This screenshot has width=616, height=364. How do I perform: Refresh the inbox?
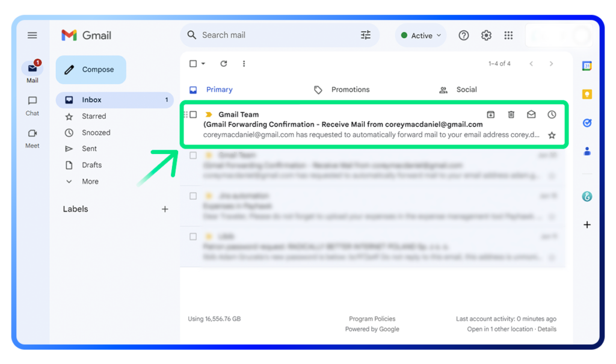(x=224, y=64)
